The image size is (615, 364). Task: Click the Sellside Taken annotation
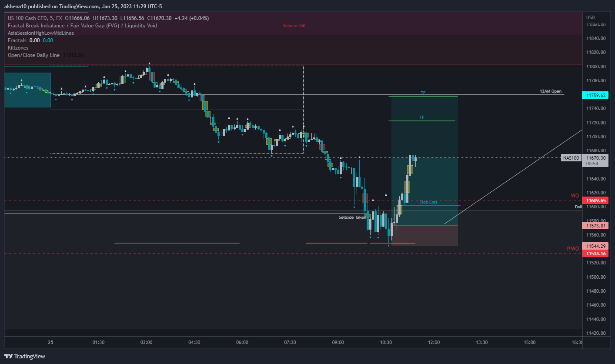click(352, 217)
